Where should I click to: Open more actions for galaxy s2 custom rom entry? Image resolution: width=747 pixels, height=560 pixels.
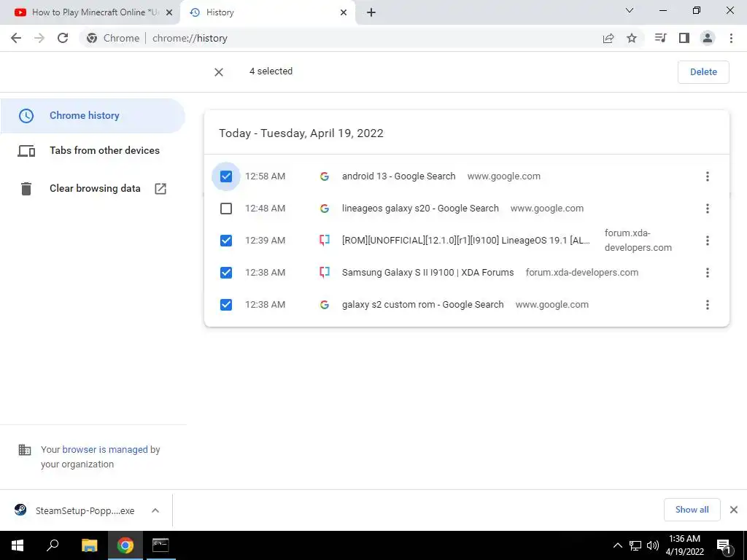[x=708, y=305]
